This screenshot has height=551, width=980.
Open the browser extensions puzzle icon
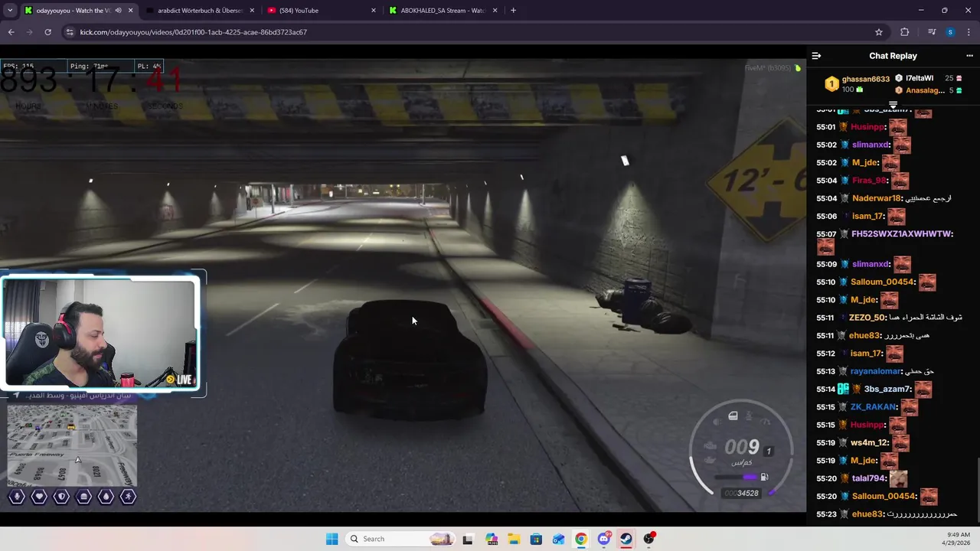[x=905, y=32]
